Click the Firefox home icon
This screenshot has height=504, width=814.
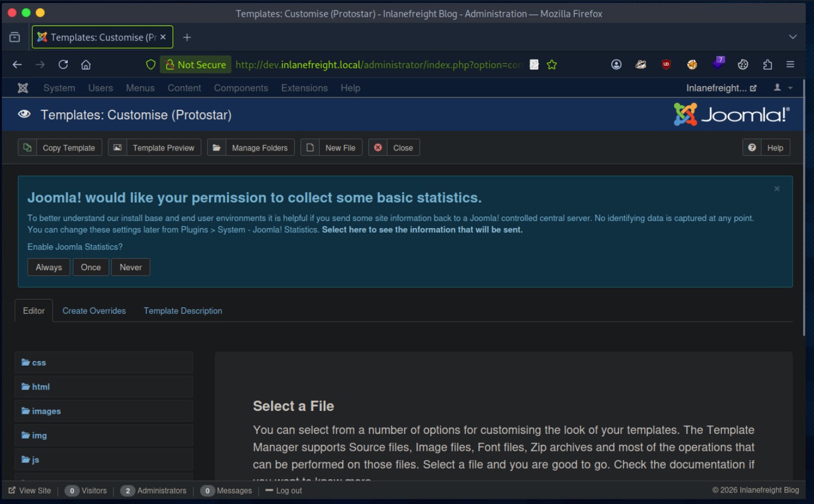[86, 65]
